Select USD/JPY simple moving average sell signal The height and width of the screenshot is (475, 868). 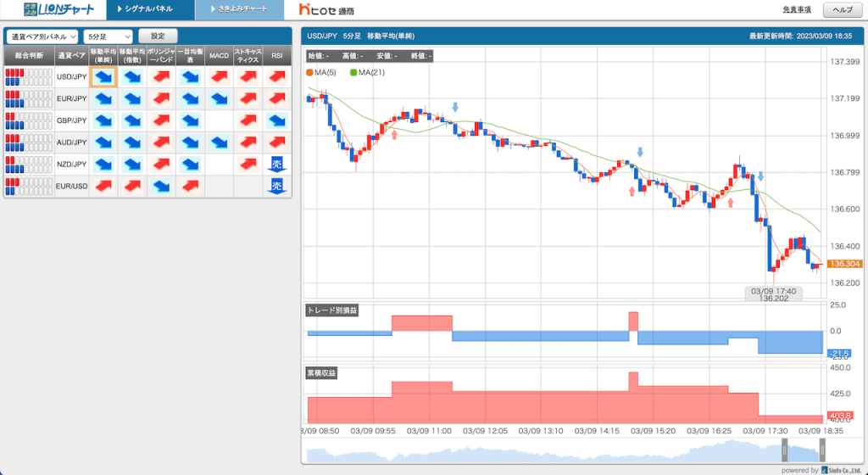[103, 77]
